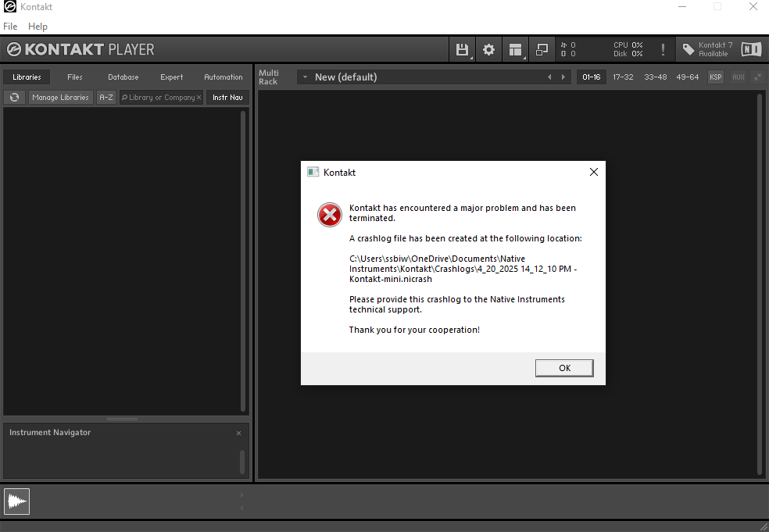Click the CPU 0% meter readout

click(628, 45)
